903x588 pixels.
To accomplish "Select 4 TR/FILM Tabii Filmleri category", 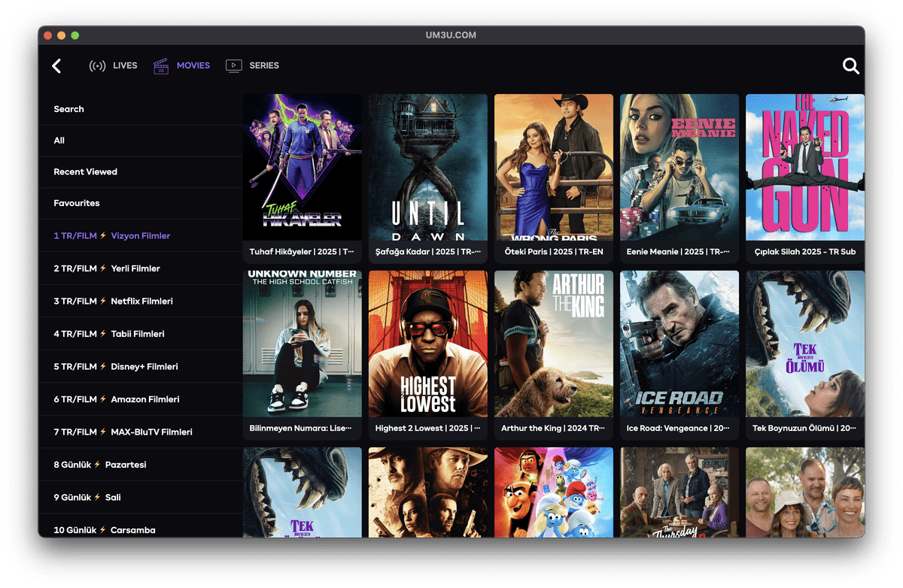I will click(141, 334).
